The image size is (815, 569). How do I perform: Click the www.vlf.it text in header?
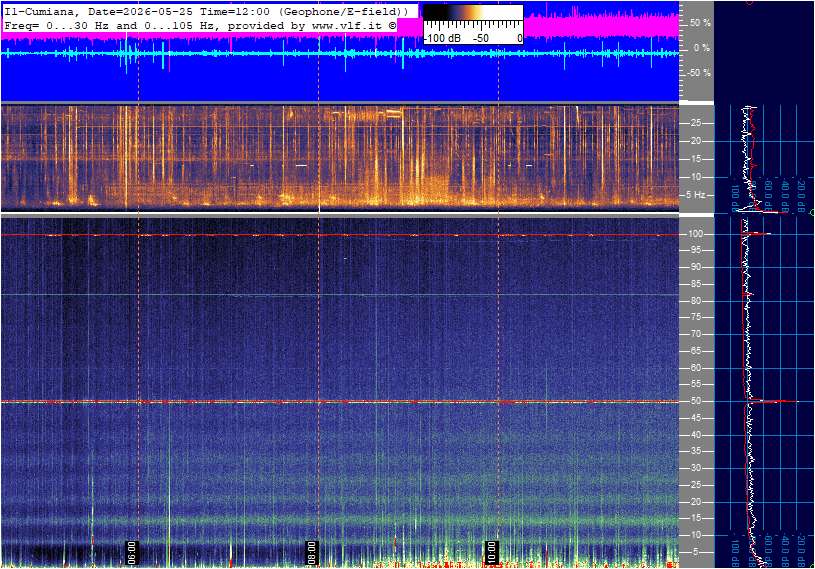(347, 25)
